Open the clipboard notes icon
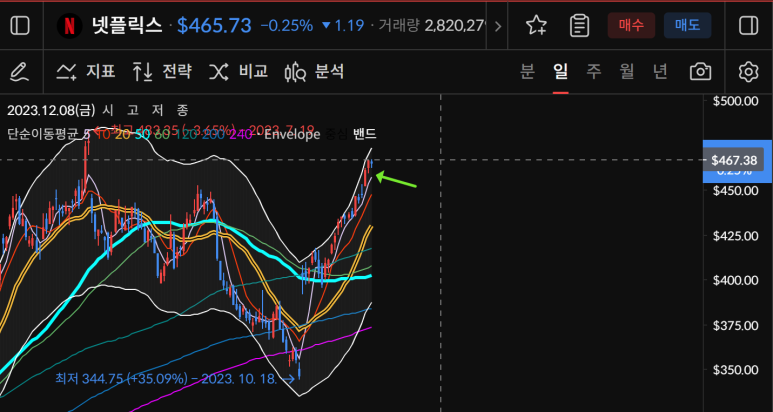Image resolution: width=773 pixels, height=412 pixels. pyautogui.click(x=579, y=26)
